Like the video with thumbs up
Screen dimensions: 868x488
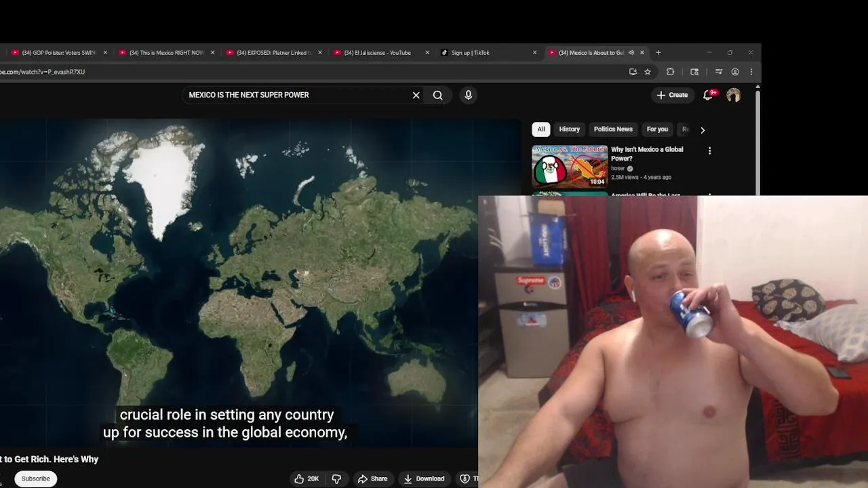tap(307, 479)
